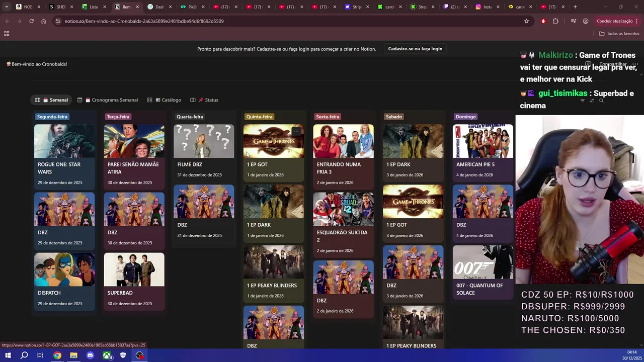Open Windows taskbar search

click(x=24, y=355)
